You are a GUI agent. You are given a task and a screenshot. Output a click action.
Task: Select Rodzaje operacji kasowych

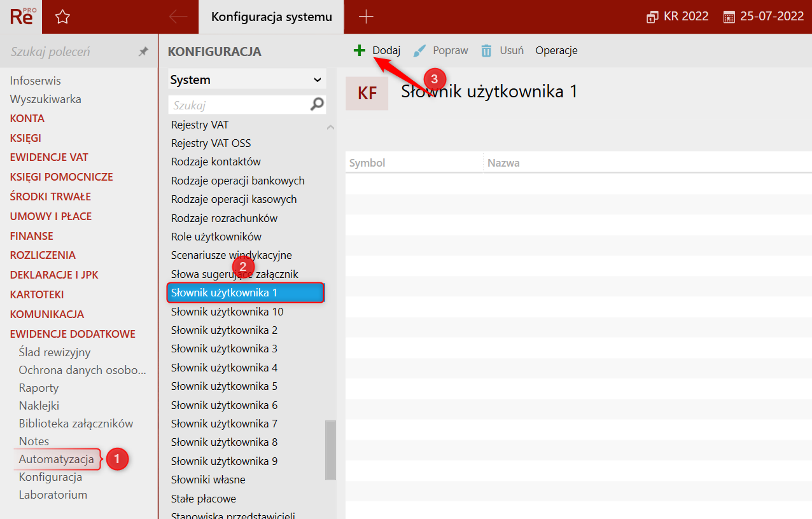(234, 199)
